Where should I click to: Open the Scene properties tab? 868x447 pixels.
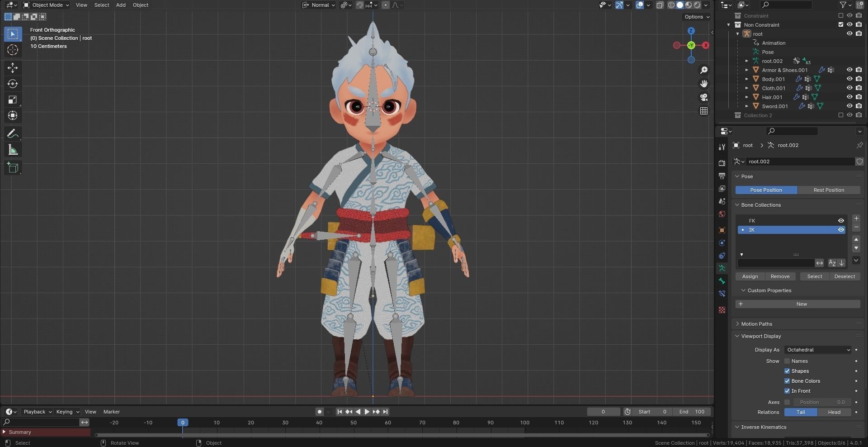pos(722,201)
